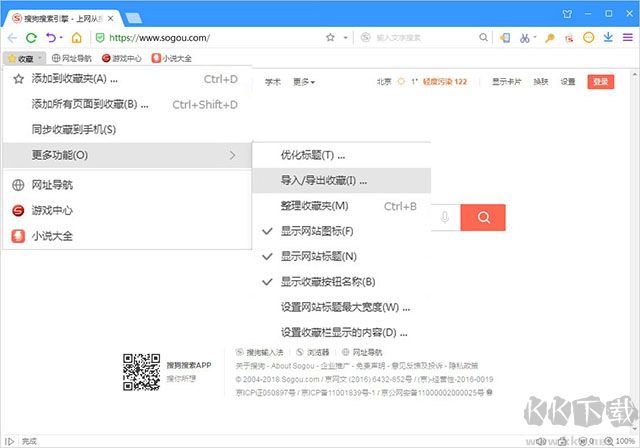The image size is (640, 448).
Task: Toggle 显示网站图标(F) option
Action: (x=342, y=231)
